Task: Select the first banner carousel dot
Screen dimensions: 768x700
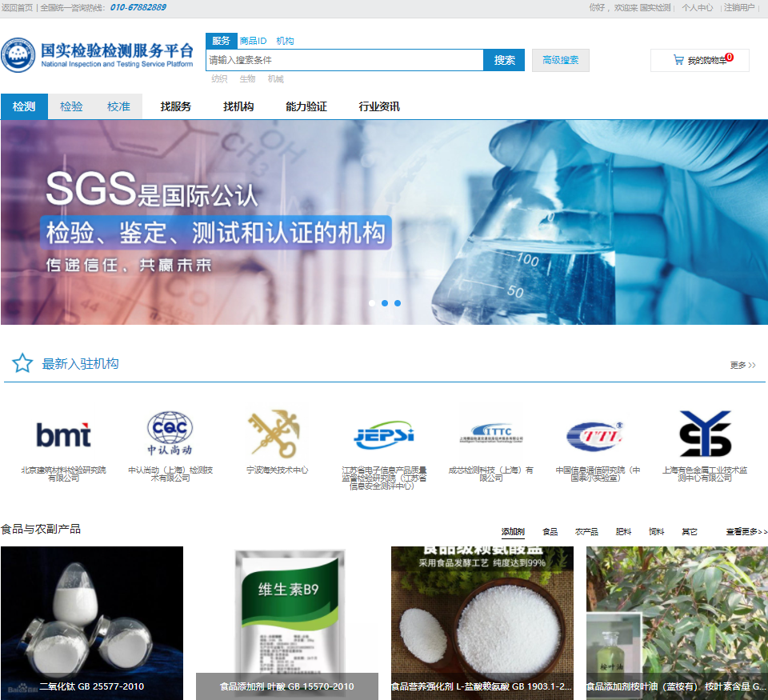Action: [372, 303]
